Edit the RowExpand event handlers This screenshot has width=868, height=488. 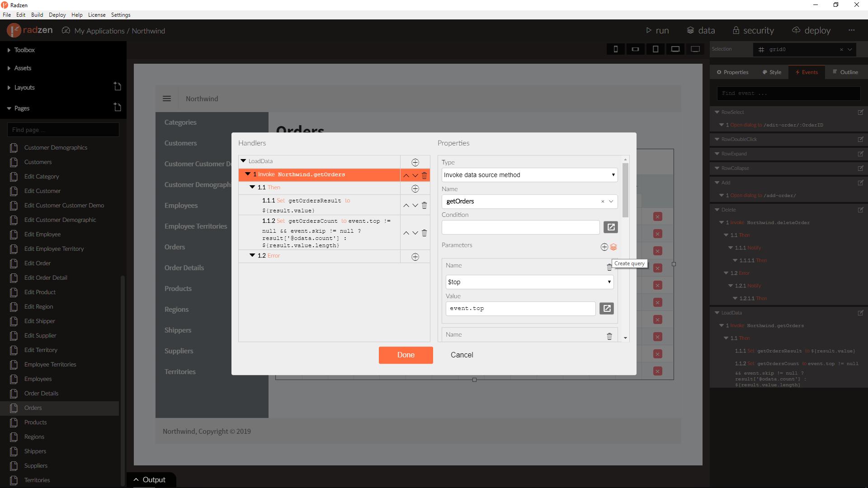coord(860,154)
